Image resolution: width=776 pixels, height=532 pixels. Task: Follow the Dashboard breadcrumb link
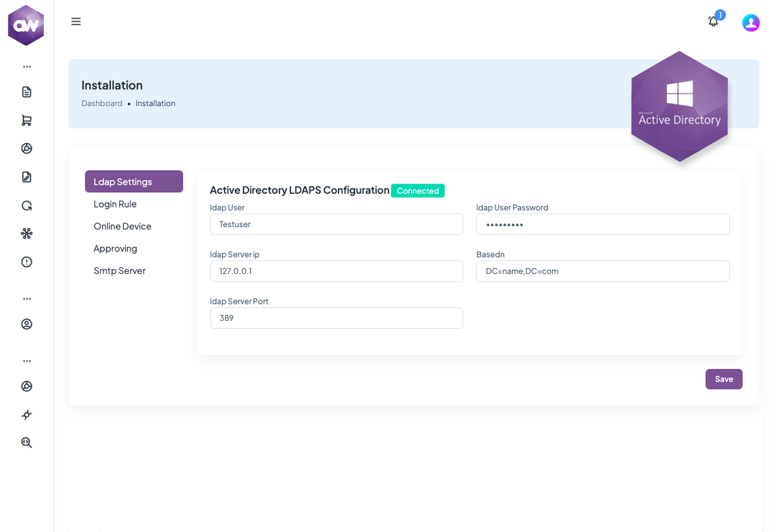click(102, 103)
